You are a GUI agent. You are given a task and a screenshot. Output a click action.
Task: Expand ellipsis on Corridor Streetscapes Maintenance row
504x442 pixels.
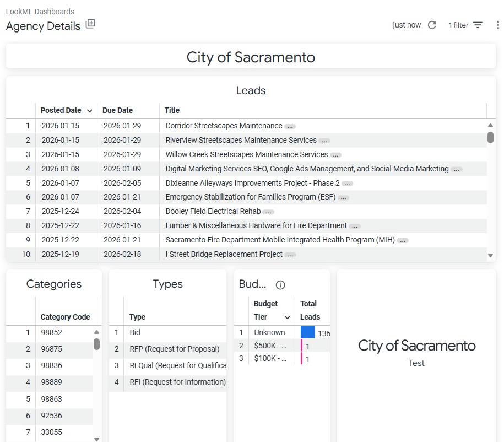[x=290, y=126]
